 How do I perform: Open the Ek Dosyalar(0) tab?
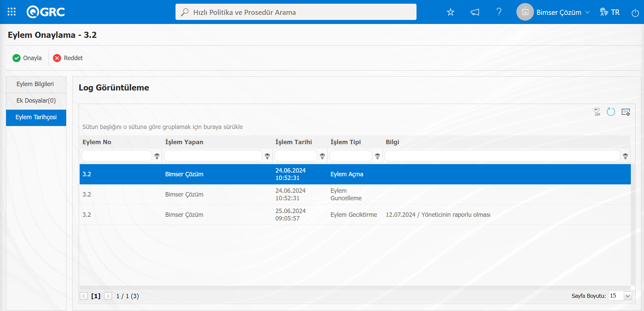click(x=36, y=101)
